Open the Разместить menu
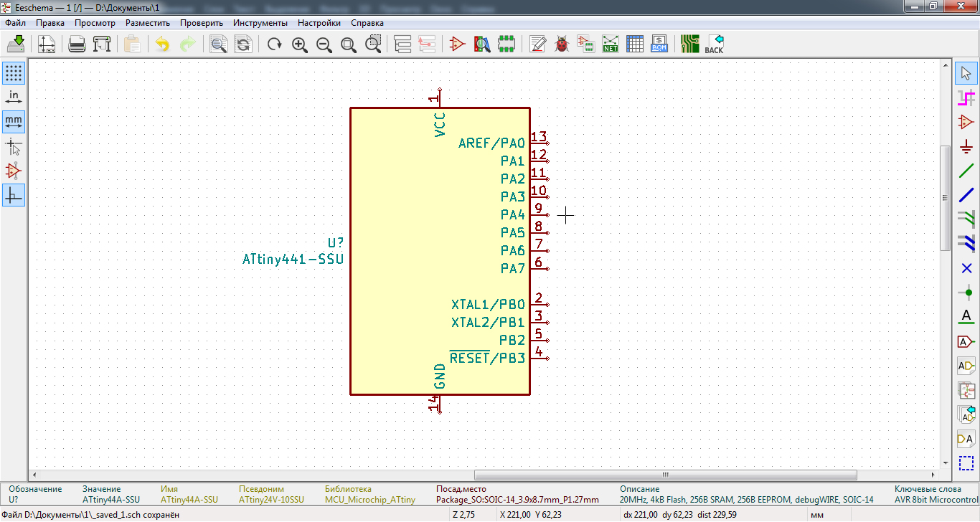Image resolution: width=980 pixels, height=522 pixels. click(148, 23)
